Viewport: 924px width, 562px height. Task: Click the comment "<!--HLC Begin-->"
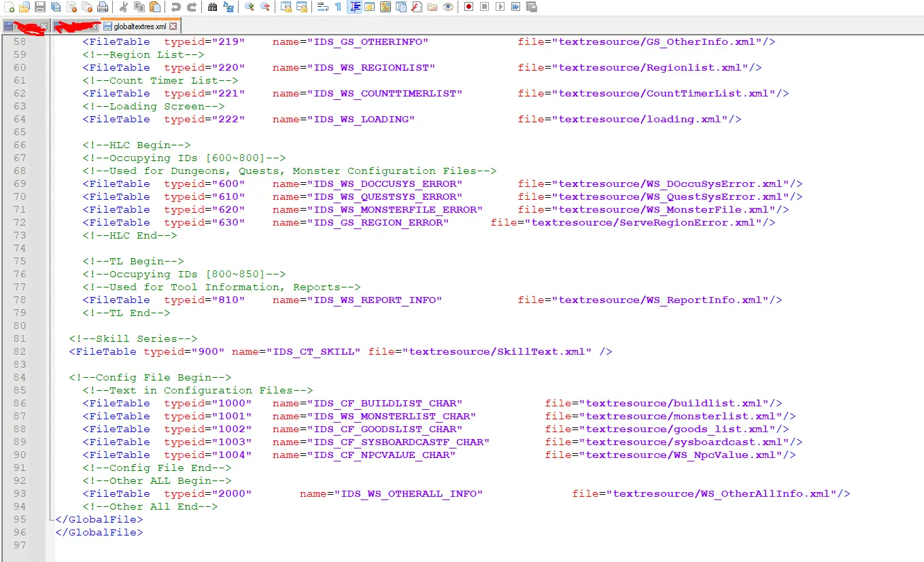137,145
